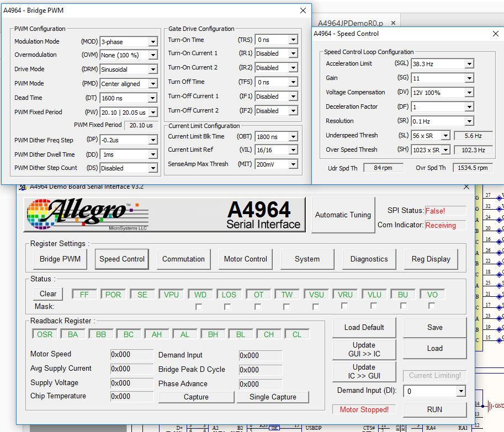Expand the PWM Fixed Period dropdown

(153, 113)
